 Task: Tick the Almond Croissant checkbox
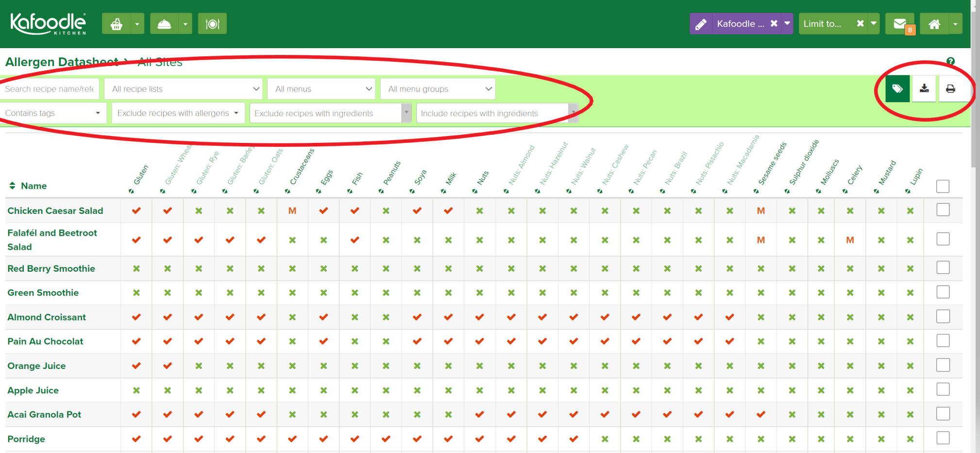pyautogui.click(x=943, y=316)
